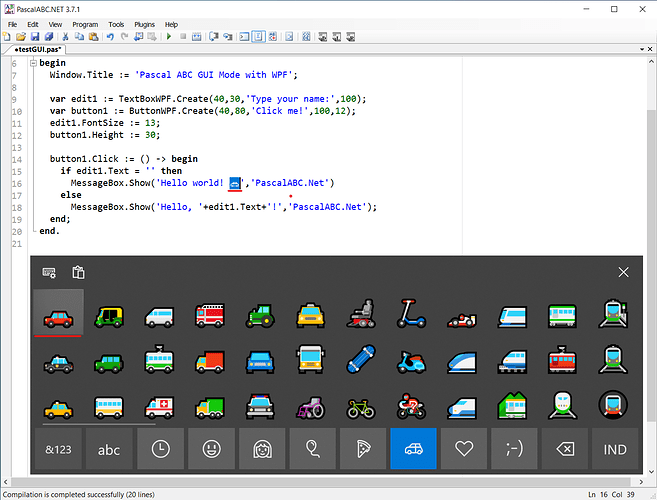Open Plugins menu
This screenshot has height=500, width=657.
point(144,24)
